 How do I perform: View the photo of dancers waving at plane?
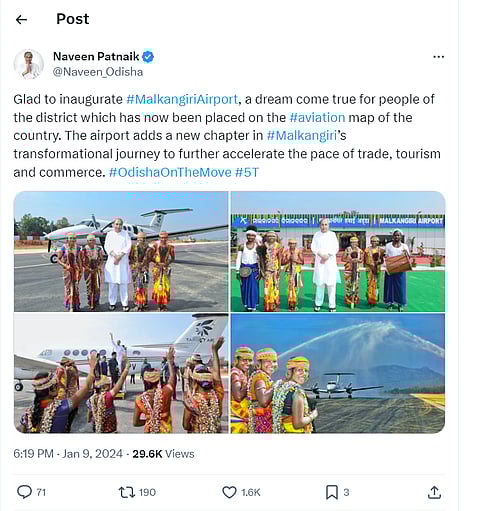click(x=121, y=373)
